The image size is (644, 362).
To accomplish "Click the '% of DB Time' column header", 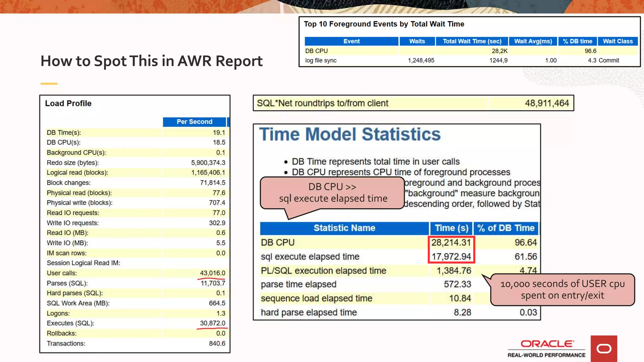I will point(506,228).
